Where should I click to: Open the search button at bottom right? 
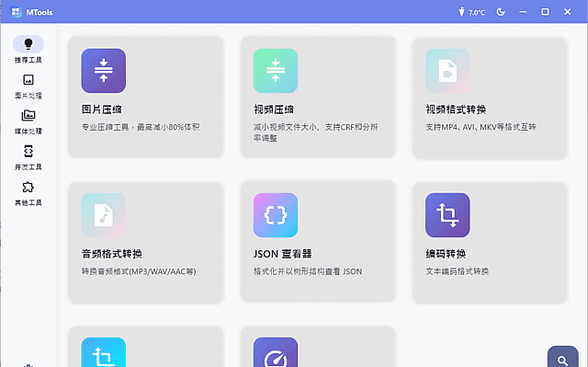pos(562,357)
